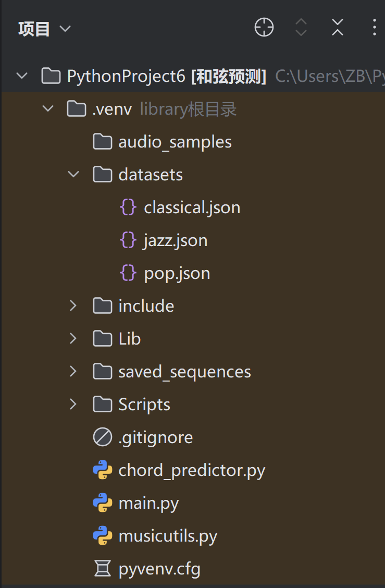Expand the include folder
Image resolution: width=385 pixels, height=588 pixels.
(x=73, y=306)
